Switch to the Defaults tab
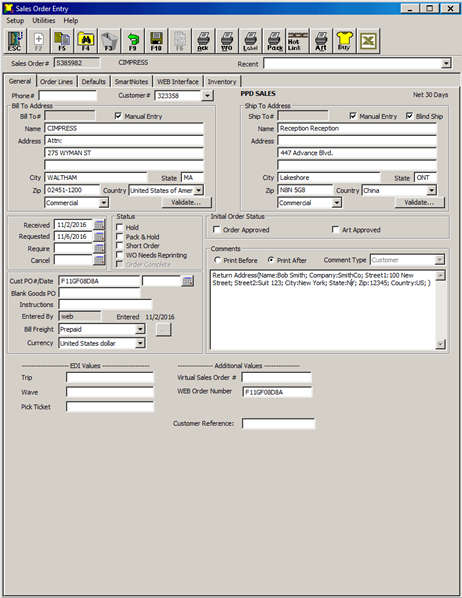This screenshot has height=598, width=462. tap(93, 82)
